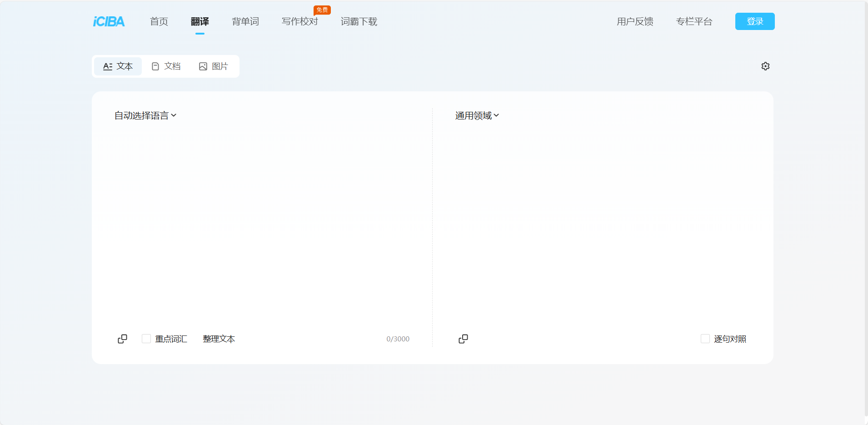Screen dimensions: 868x425
Task: Click into the source text input area
Action: click(262, 225)
